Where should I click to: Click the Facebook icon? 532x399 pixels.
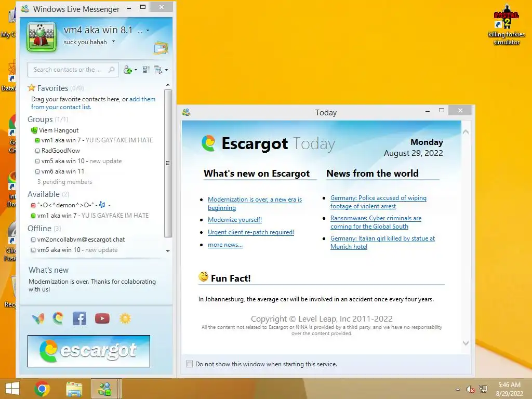pos(79,318)
